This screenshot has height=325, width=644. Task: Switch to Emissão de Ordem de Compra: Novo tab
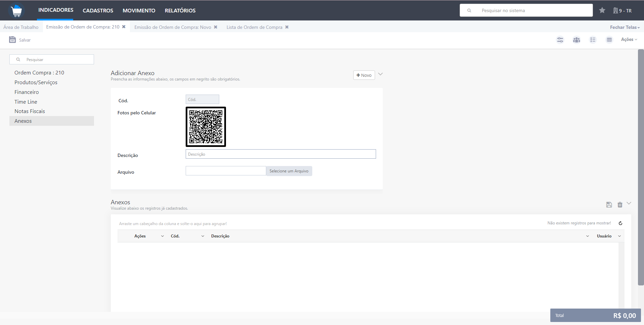click(x=173, y=27)
